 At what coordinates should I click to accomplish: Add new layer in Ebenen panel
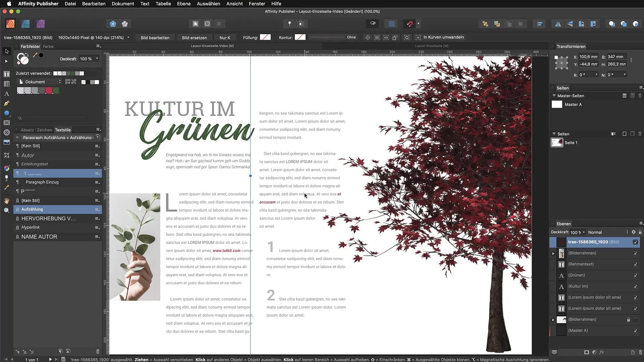633,352
